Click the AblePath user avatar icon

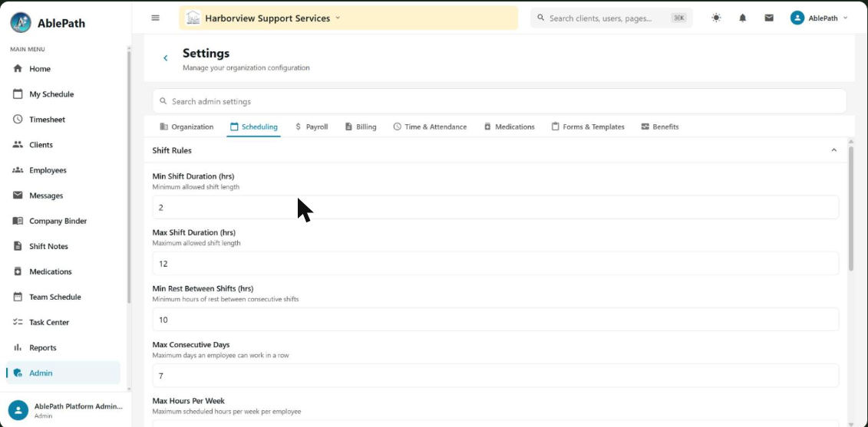point(797,18)
